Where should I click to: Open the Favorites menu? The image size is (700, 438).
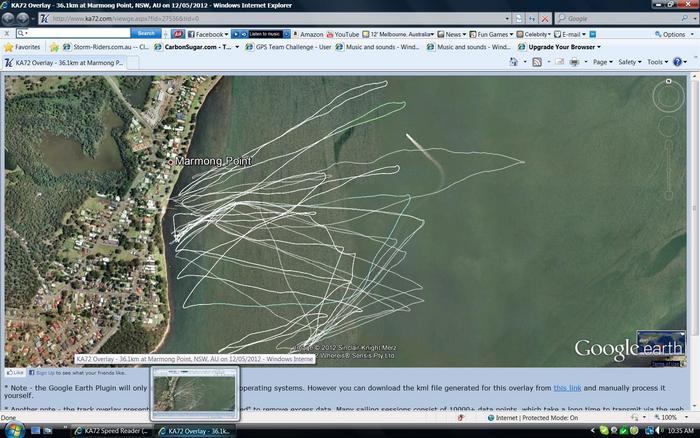(22, 47)
